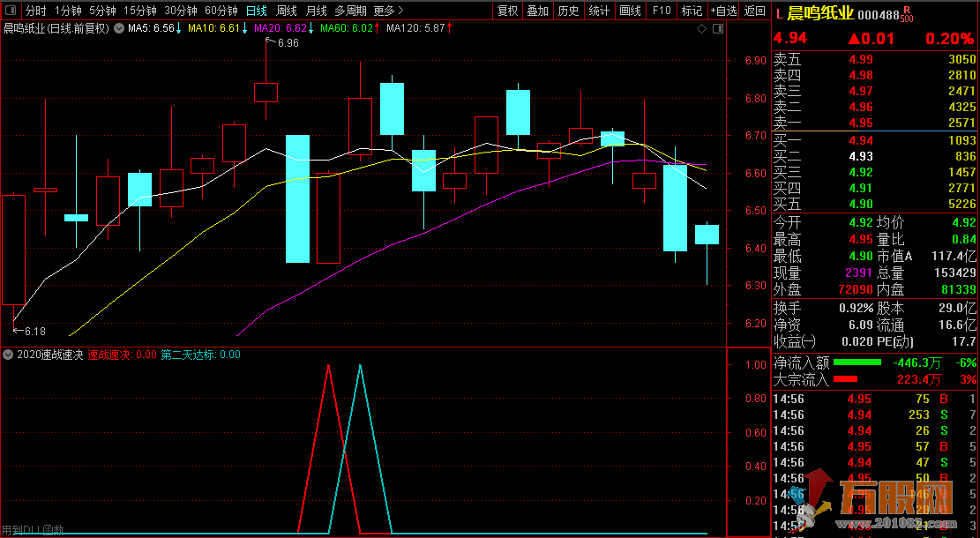
Task: Add stock with +自选 button
Action: (723, 11)
